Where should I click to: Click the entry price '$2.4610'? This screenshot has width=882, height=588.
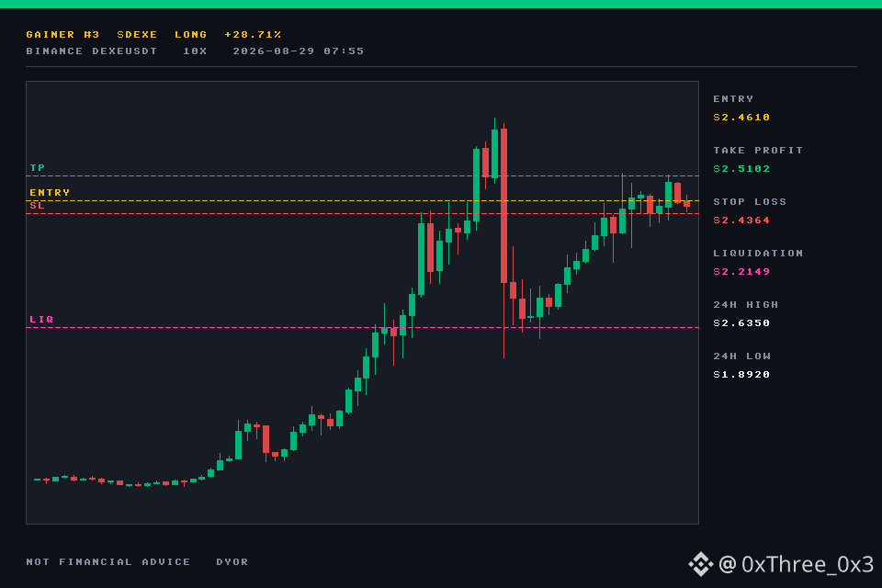741,118
